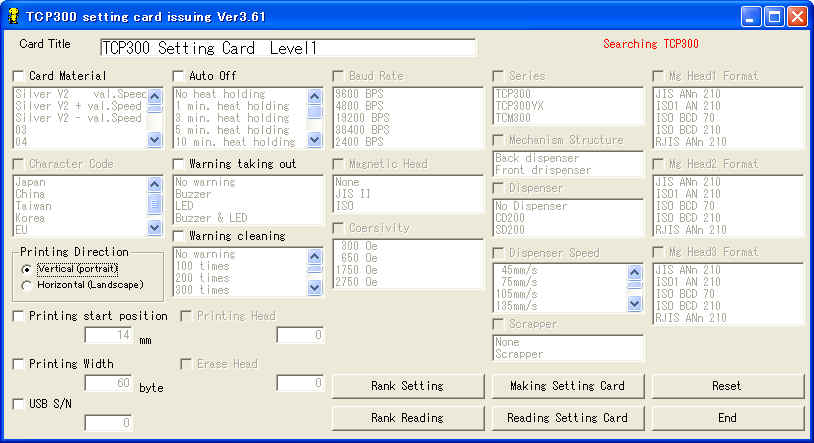Click Making Setting Card button
814x443 pixels.
(567, 386)
